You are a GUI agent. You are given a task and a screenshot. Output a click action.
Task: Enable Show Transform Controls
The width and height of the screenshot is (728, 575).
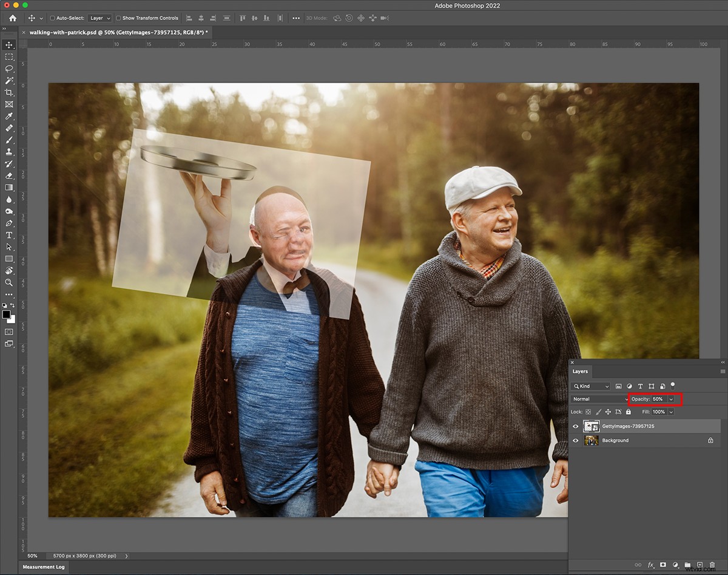pyautogui.click(x=118, y=18)
